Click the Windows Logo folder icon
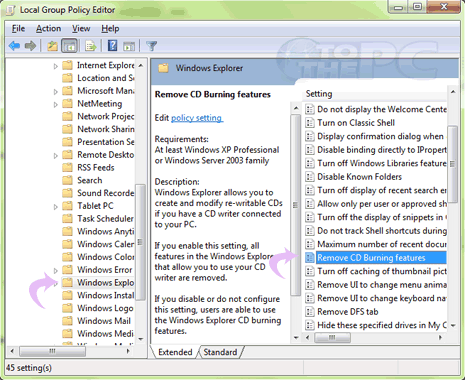Screen dimensions: 465x380 [67, 308]
